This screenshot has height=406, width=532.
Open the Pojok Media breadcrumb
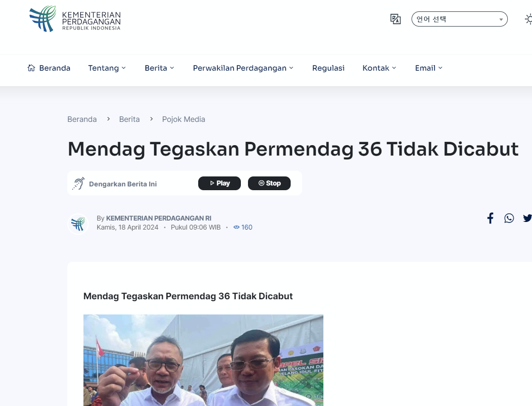pos(183,119)
